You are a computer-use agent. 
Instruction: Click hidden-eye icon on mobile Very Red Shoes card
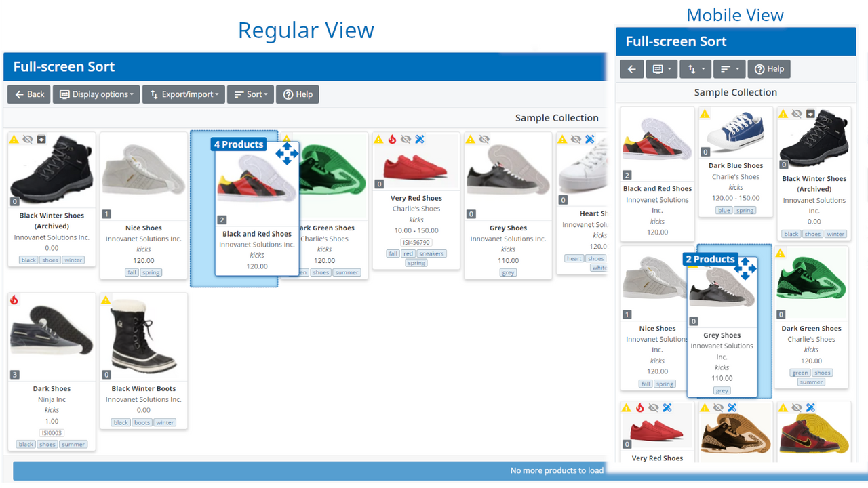654,408
